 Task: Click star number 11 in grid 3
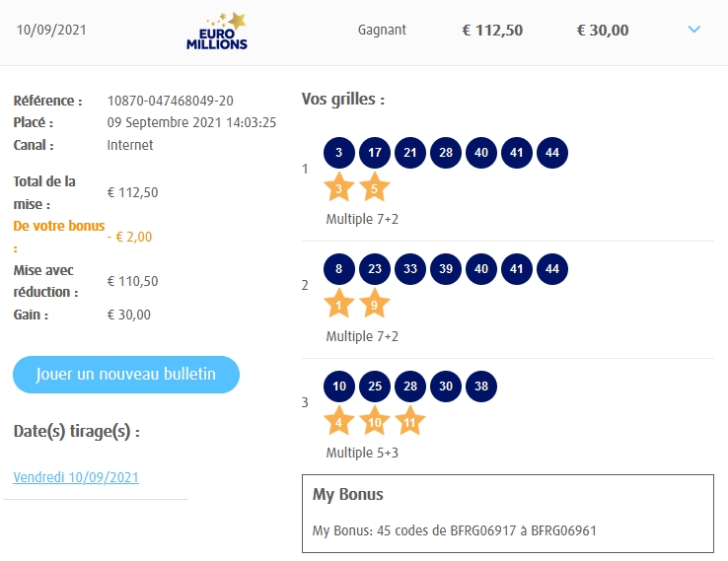[410, 421]
